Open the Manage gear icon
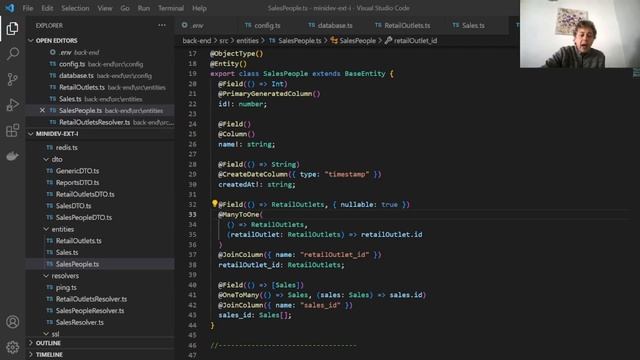 click(x=12, y=347)
